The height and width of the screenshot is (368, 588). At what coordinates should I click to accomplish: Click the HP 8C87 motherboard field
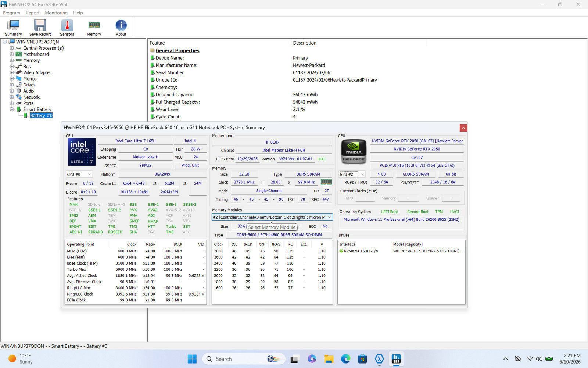pos(272,142)
